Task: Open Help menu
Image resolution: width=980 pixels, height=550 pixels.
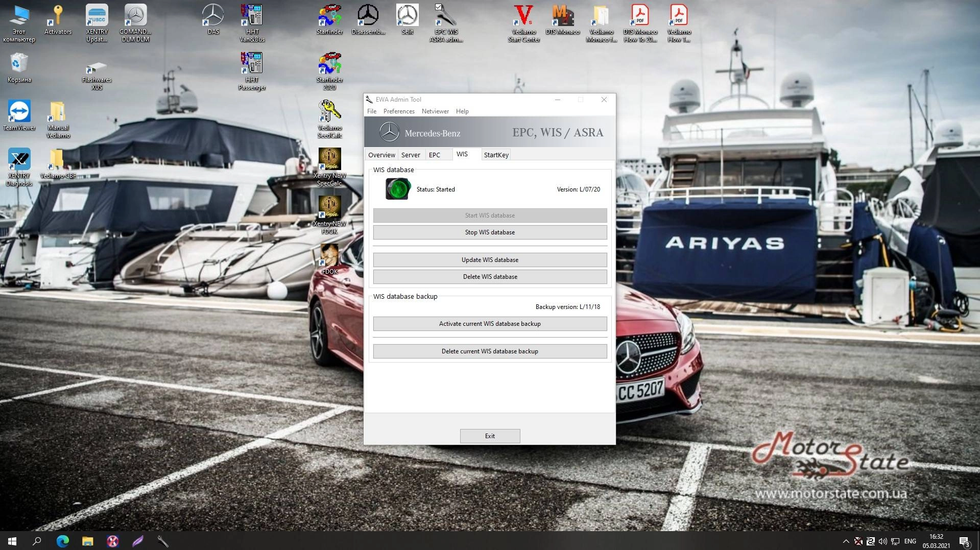Action: point(462,111)
